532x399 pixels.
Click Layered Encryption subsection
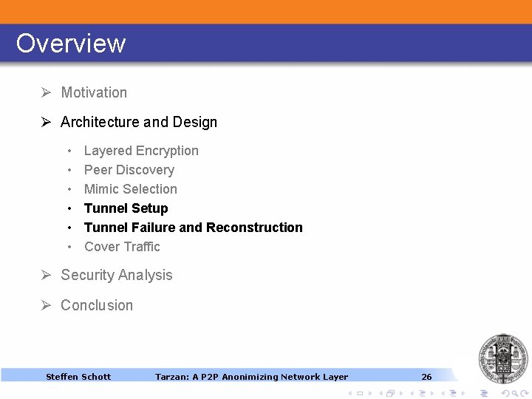click(141, 151)
